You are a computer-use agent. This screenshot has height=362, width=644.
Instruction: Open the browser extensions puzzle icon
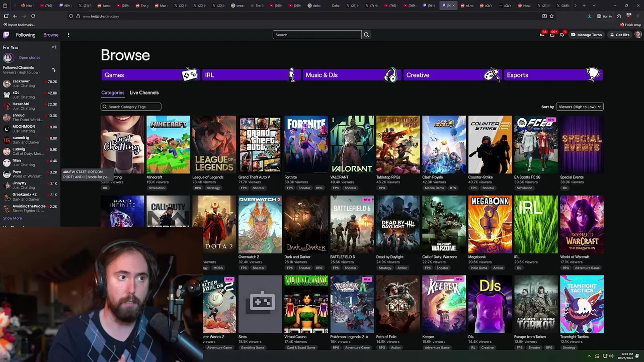click(x=619, y=16)
